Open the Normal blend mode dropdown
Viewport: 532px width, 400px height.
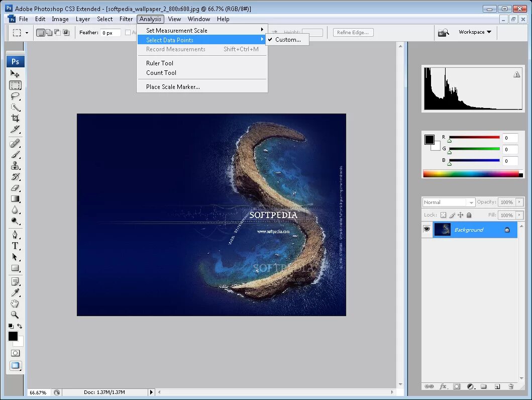click(x=449, y=202)
